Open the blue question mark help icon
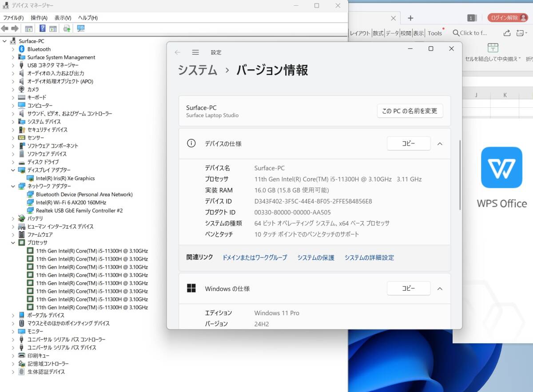 pyautogui.click(x=43, y=28)
